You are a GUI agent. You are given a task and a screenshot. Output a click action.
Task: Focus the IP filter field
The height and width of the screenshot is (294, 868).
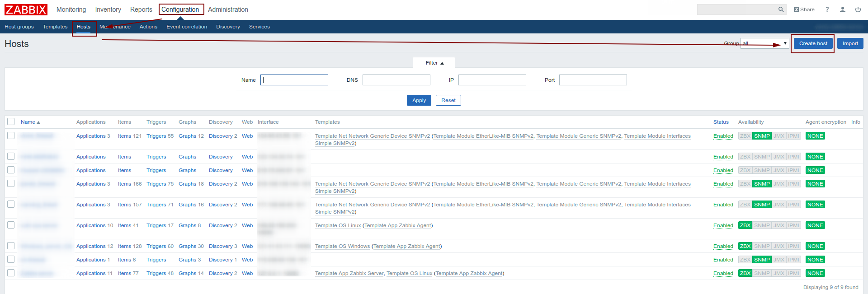[x=492, y=80]
